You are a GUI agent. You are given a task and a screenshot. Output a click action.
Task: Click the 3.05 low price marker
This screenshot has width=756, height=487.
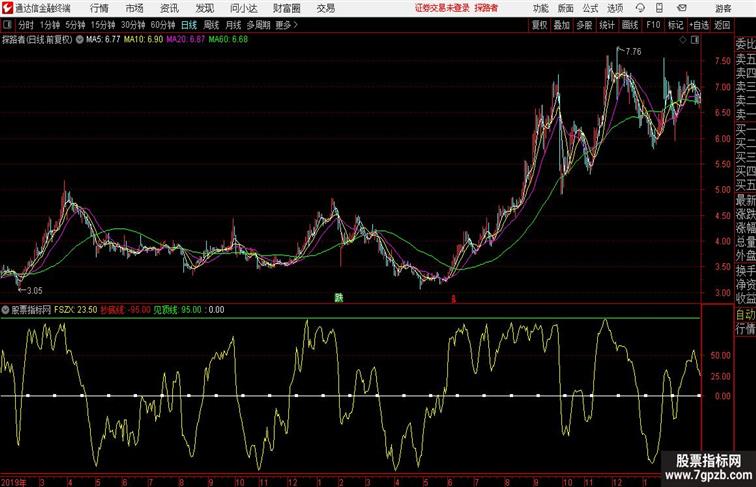coord(34,290)
